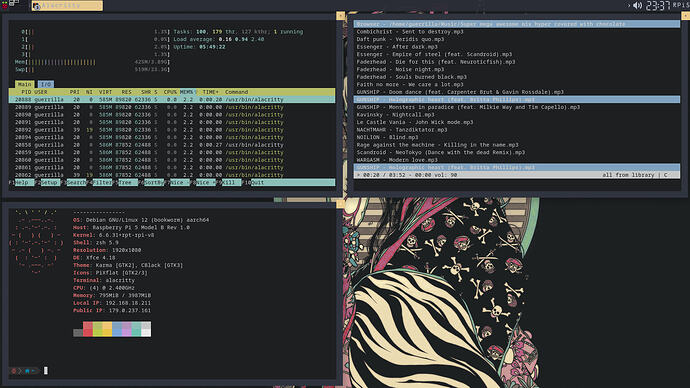Sort htop by RES column
The image size is (690, 388).
(x=126, y=92)
